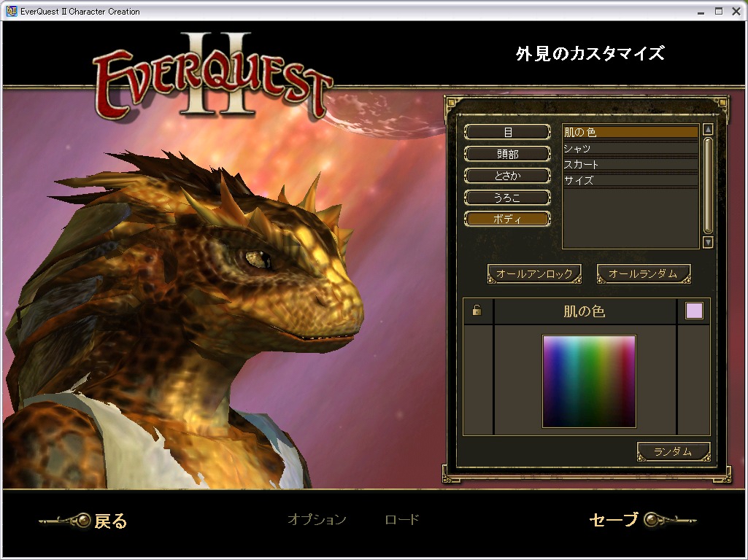Image resolution: width=748 pixels, height=560 pixels.
Task: Choose スカート in the option list
Action: 631,164
